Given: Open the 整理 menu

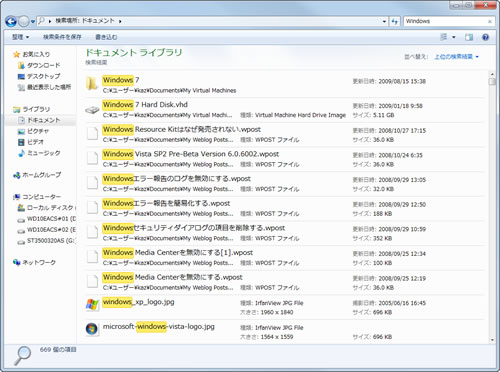Looking at the screenshot, I should click(x=20, y=37).
